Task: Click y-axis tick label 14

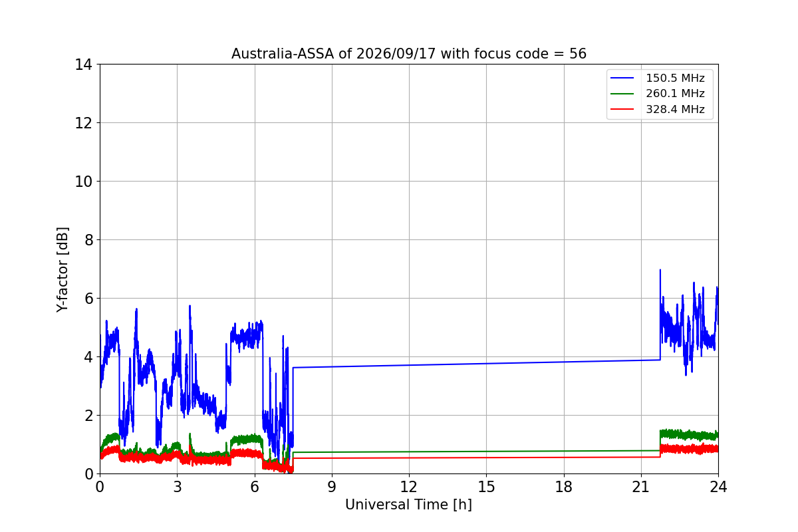Action: click(x=84, y=65)
